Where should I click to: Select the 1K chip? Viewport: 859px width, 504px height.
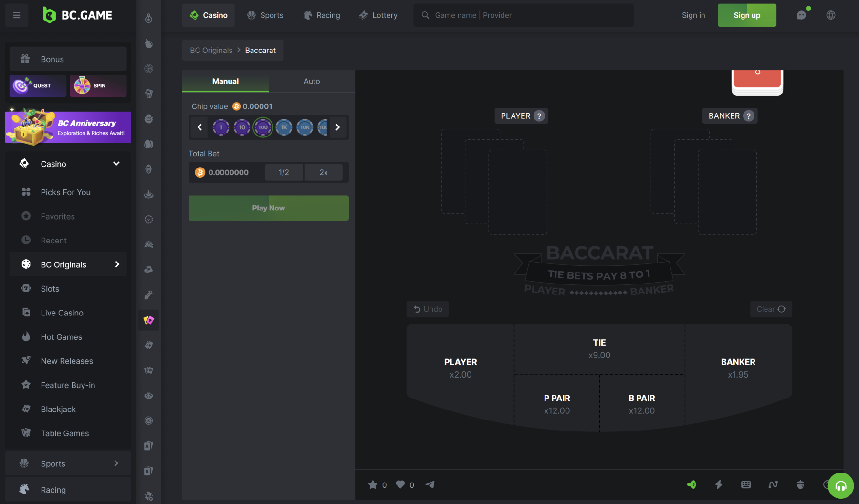[x=284, y=127]
